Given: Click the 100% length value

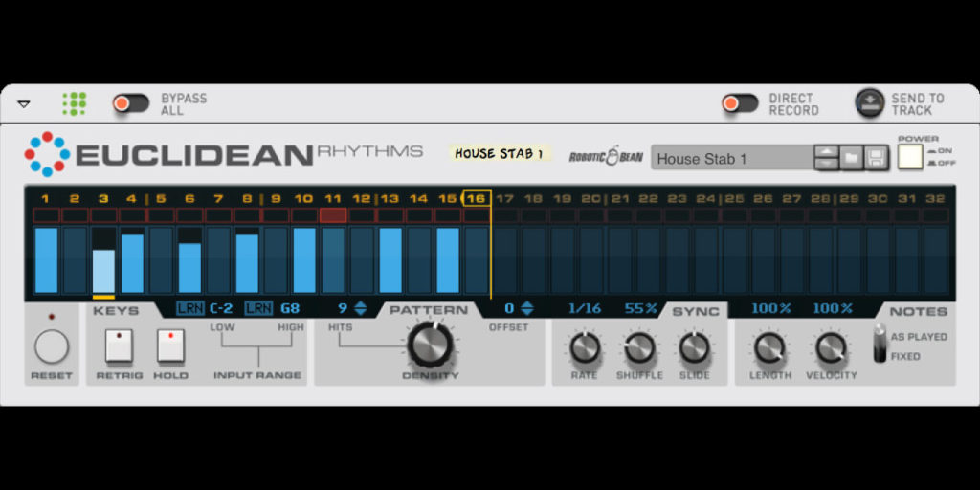Looking at the screenshot, I should [771, 308].
